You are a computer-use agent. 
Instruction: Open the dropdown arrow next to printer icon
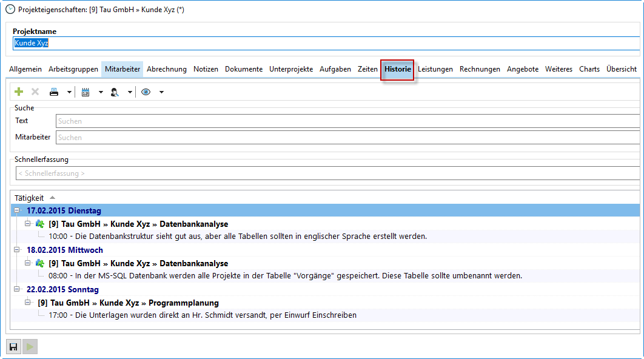coord(70,92)
